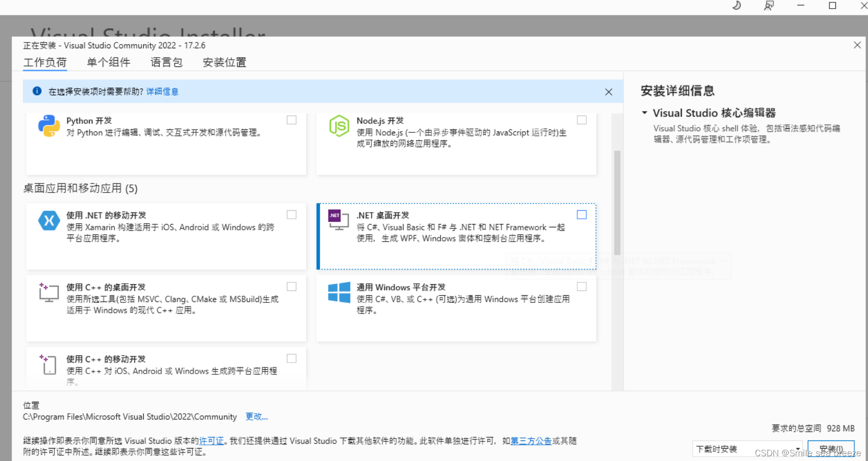Click the install path C:\Program Files text
The height and width of the screenshot is (461, 868).
tap(130, 417)
